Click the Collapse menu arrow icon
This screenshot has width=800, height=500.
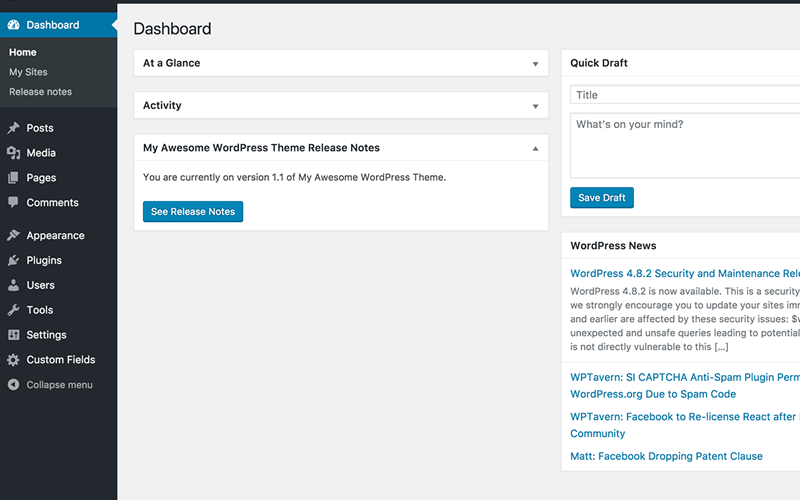coord(13,385)
